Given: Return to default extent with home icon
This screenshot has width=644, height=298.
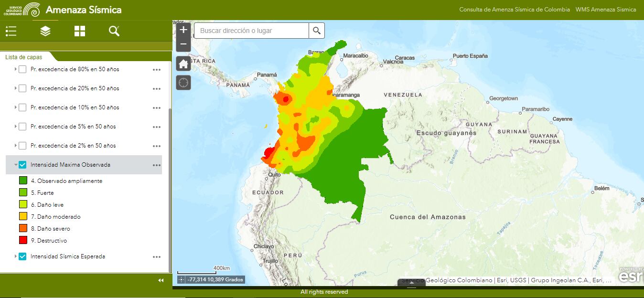Looking at the screenshot, I should click(x=183, y=63).
